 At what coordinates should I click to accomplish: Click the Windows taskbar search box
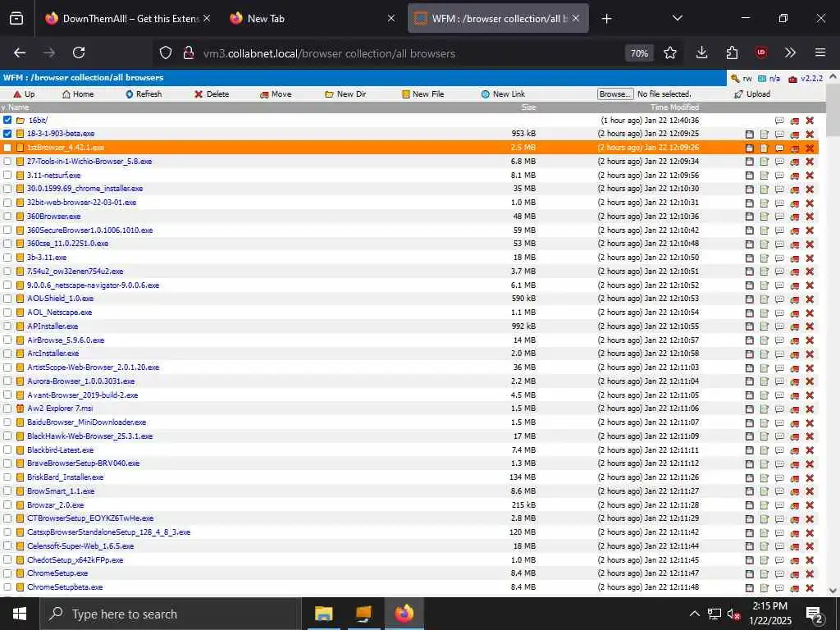pos(171,614)
